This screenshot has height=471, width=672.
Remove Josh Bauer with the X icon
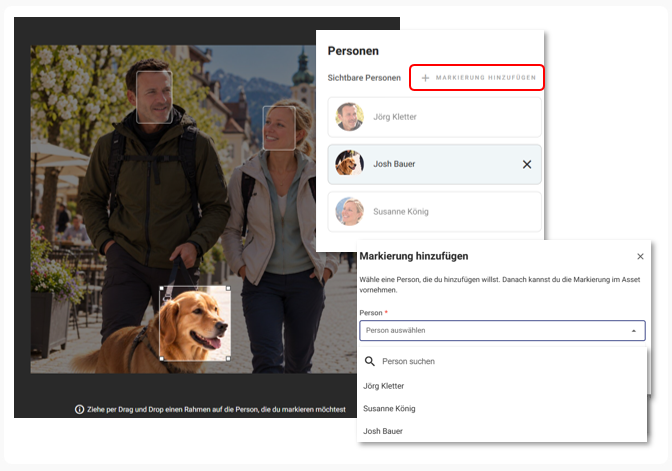[x=527, y=164]
